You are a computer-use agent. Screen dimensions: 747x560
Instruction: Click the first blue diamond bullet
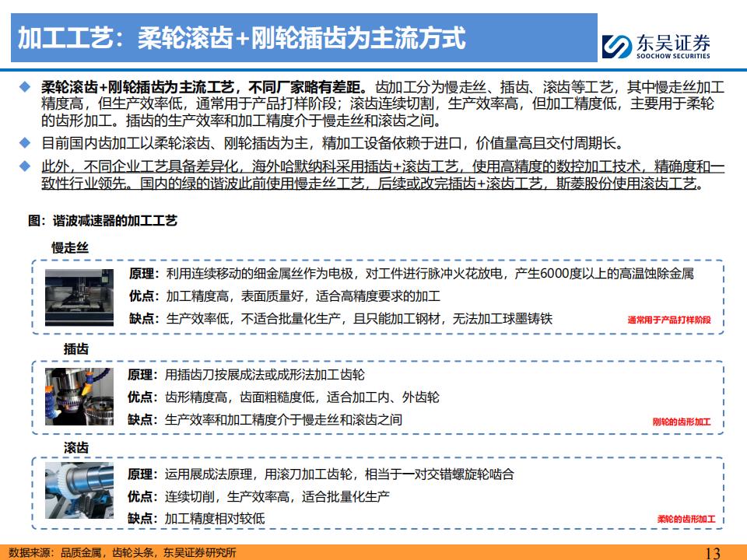25,87
